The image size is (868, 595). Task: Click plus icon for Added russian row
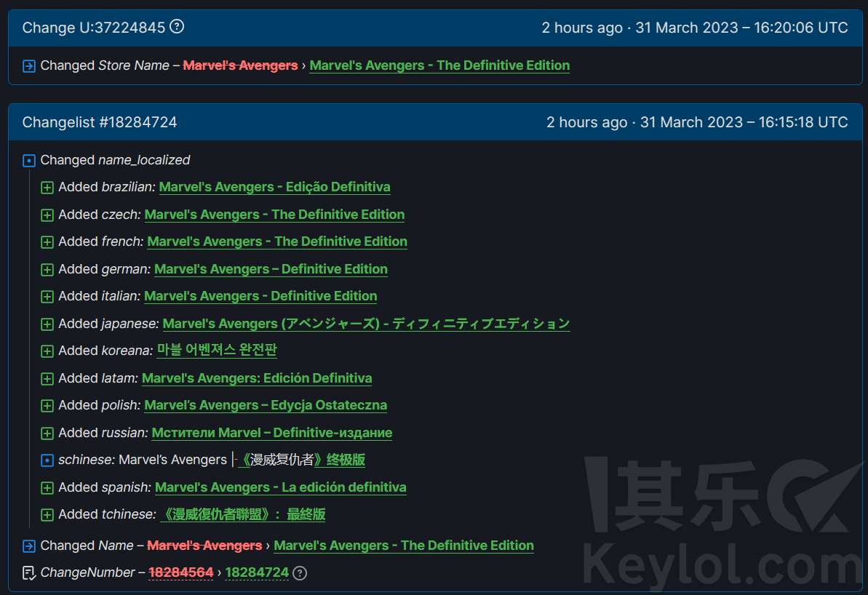coord(47,433)
